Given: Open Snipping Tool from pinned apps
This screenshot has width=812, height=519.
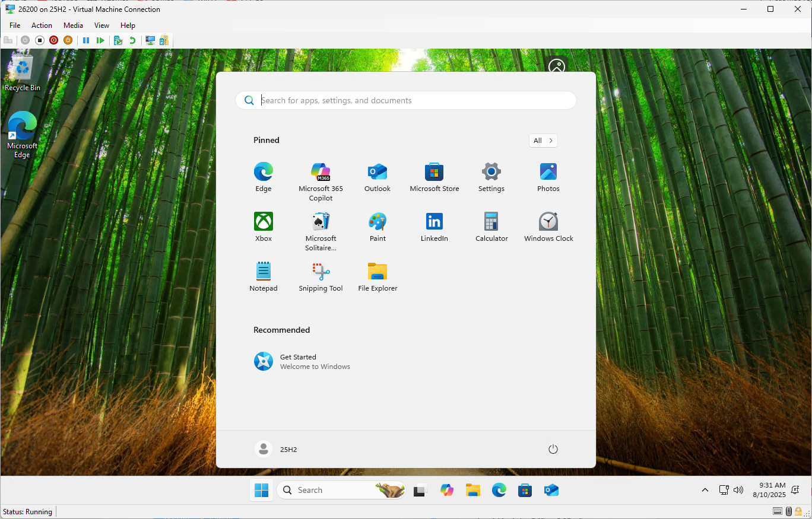Looking at the screenshot, I should pos(321,277).
